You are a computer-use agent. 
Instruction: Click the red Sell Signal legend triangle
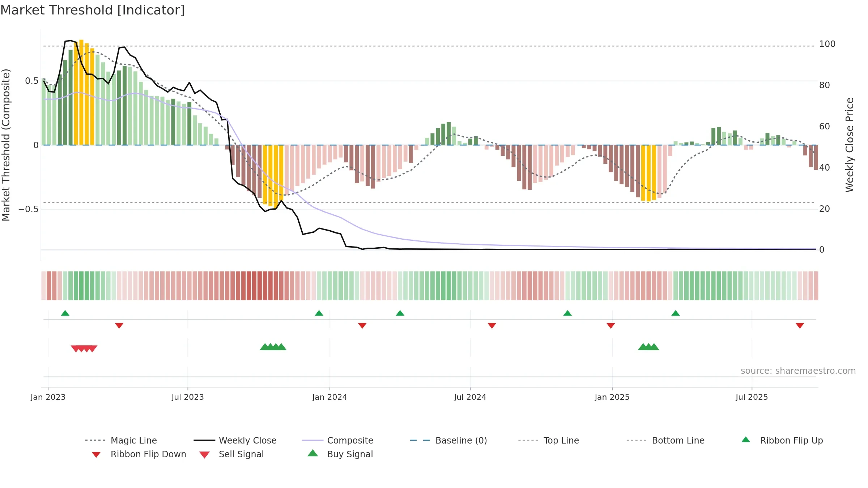(204, 455)
